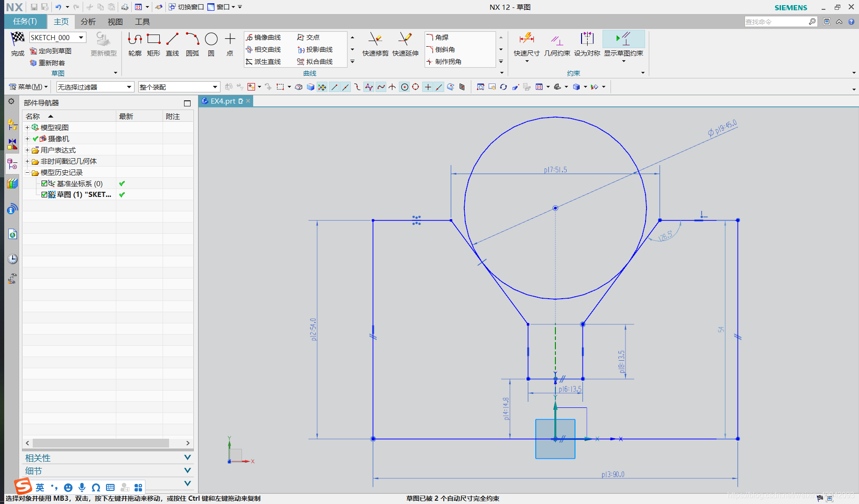Select the Line (直线) tool

[172, 44]
